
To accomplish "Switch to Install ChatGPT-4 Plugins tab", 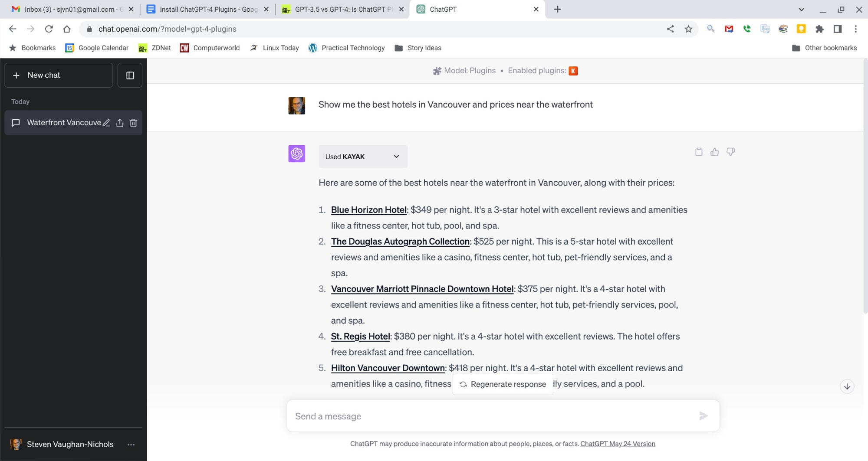I will (208, 10).
